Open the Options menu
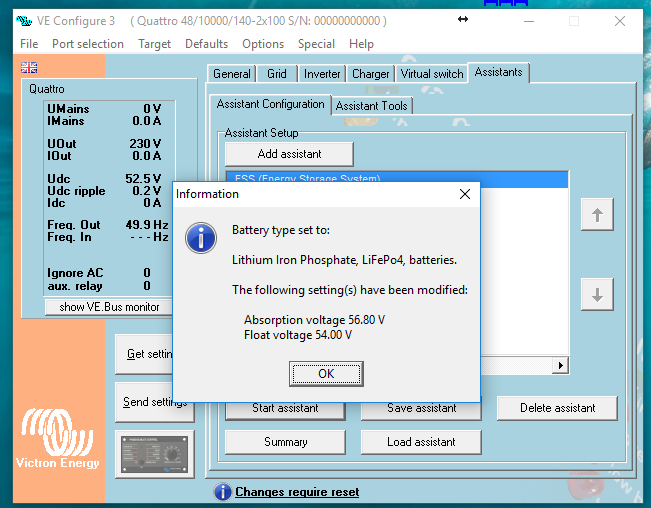Viewport: 651px width, 508px height. tap(263, 44)
